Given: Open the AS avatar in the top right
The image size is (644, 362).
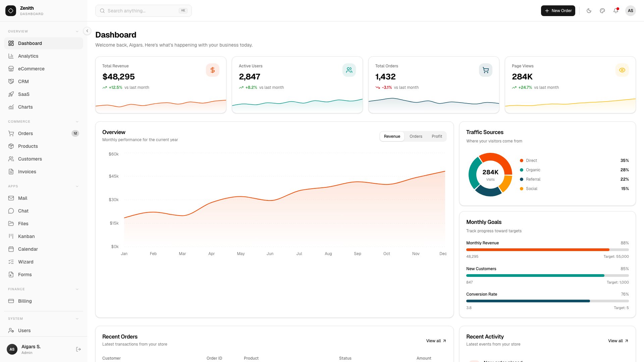Looking at the screenshot, I should 631,11.
